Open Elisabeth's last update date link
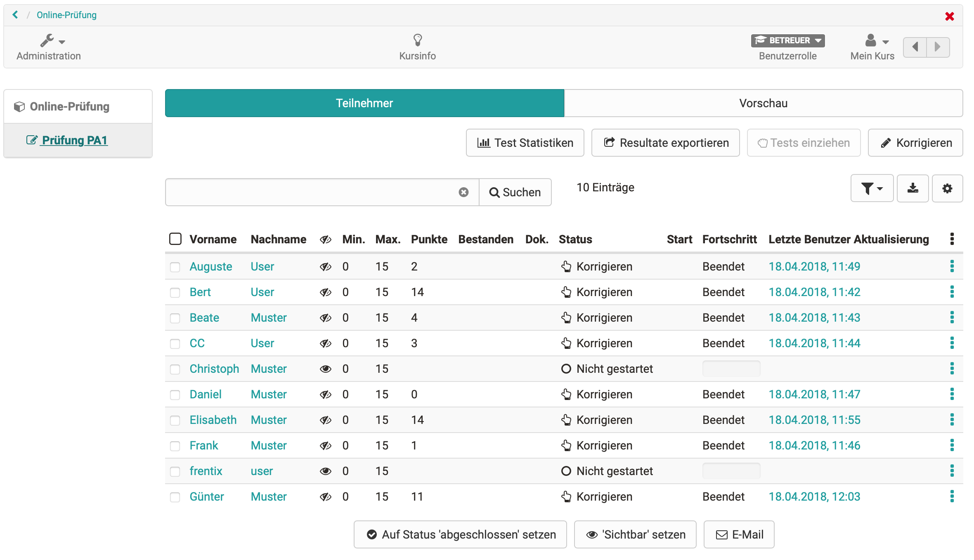Screen dimensions: 974x560 click(x=814, y=420)
